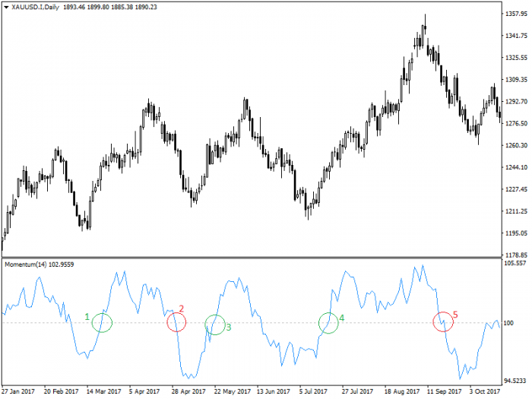
Task: Open the chart menu triangle beside XAUUSD.I
Action: click(x=6, y=7)
